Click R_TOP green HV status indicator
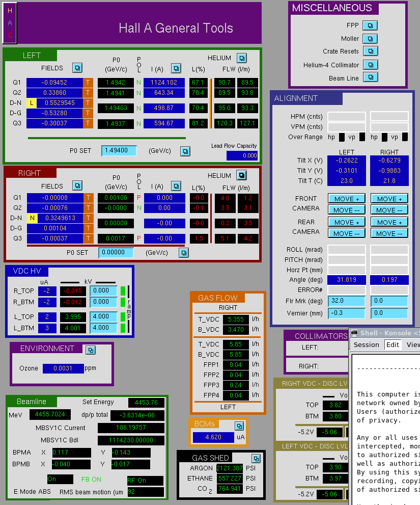420x505 pixels. pyautogui.click(x=123, y=291)
